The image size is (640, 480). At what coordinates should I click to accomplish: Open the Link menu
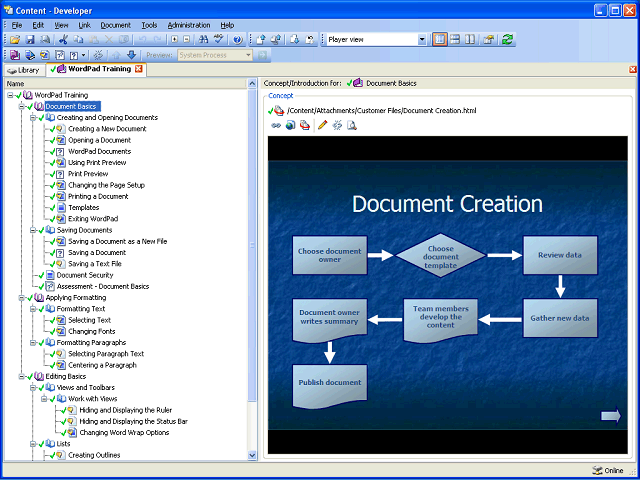(x=84, y=25)
